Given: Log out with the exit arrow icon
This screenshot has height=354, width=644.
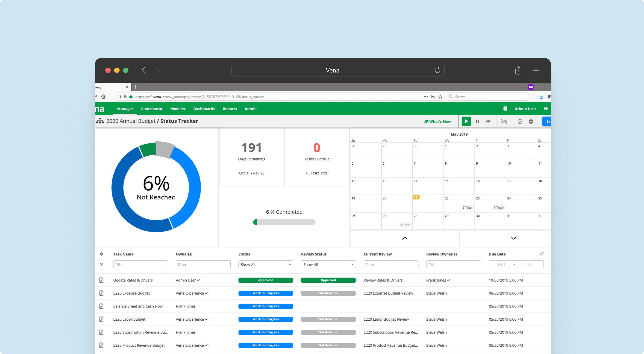Looking at the screenshot, I should pyautogui.click(x=546, y=109).
